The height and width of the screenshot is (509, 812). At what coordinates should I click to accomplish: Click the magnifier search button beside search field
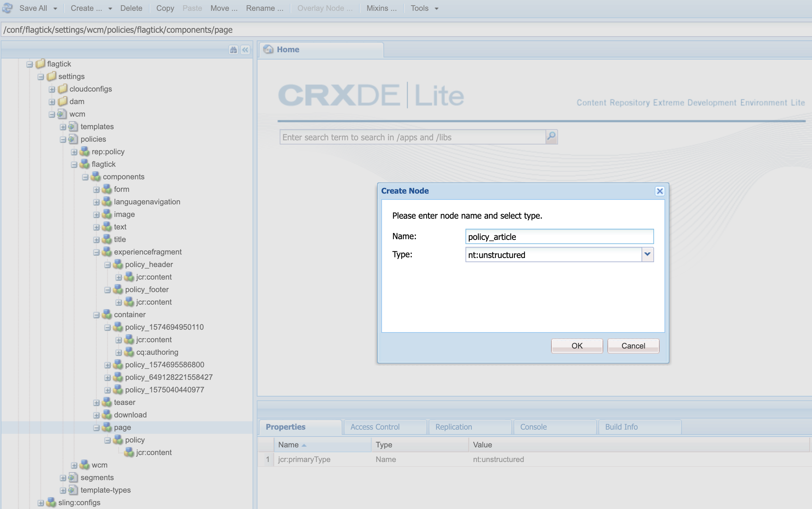coord(551,136)
